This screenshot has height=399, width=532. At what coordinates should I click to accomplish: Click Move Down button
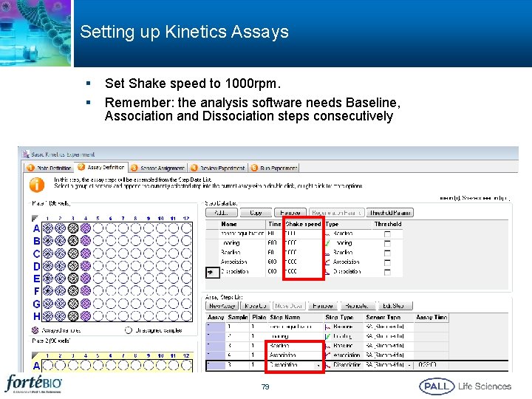289,306
